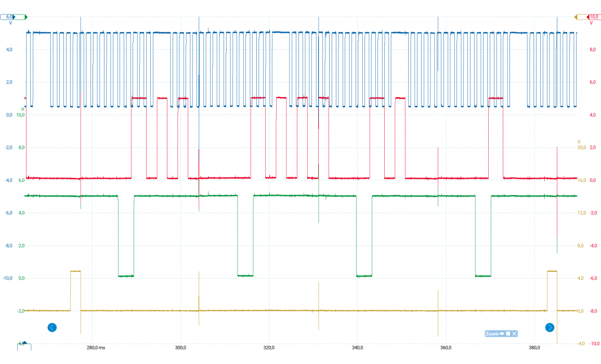
Task: Click the 300,0 time axis label
Action: pos(181,347)
